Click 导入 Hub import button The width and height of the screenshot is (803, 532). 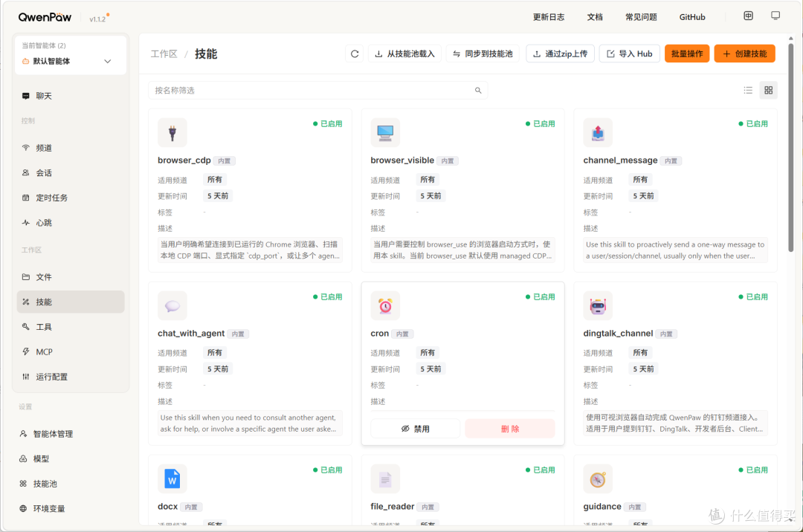630,53
